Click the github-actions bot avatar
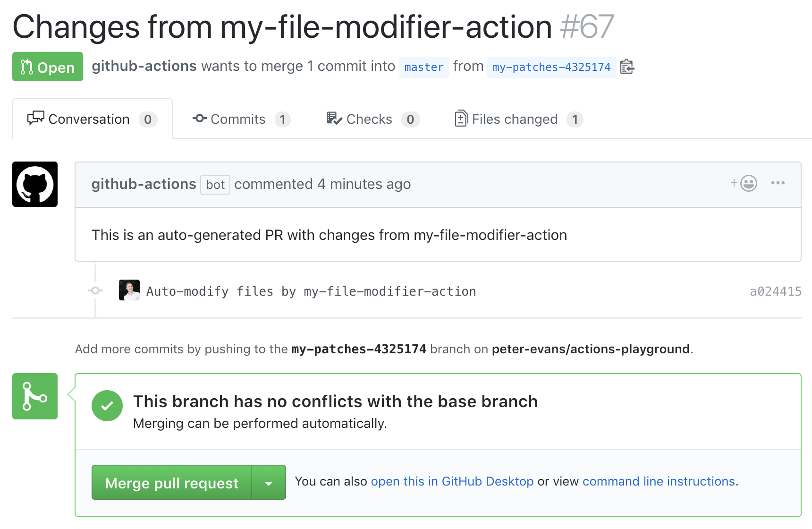Image resolution: width=812 pixels, height=529 pixels. [x=35, y=184]
